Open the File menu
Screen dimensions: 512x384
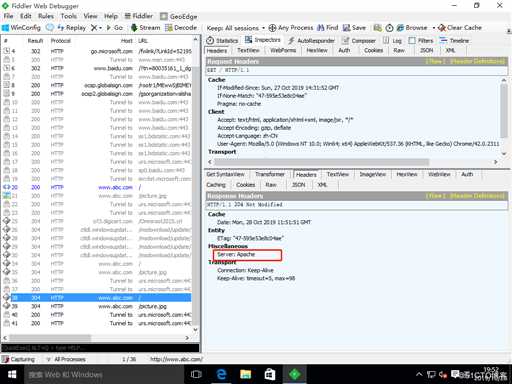(8, 16)
